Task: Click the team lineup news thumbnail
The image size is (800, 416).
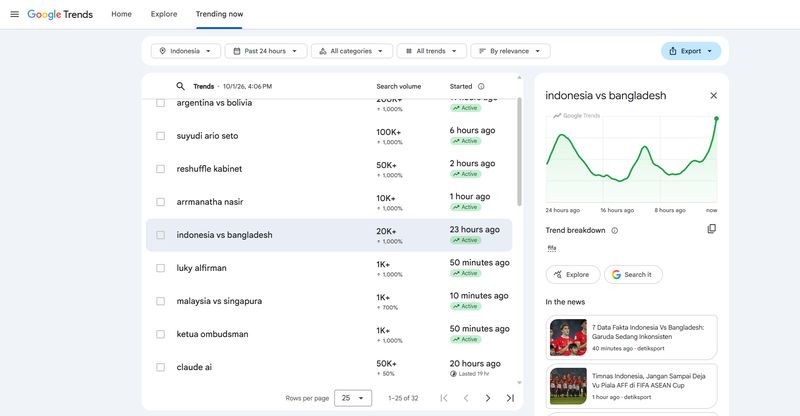Action: pyautogui.click(x=568, y=386)
